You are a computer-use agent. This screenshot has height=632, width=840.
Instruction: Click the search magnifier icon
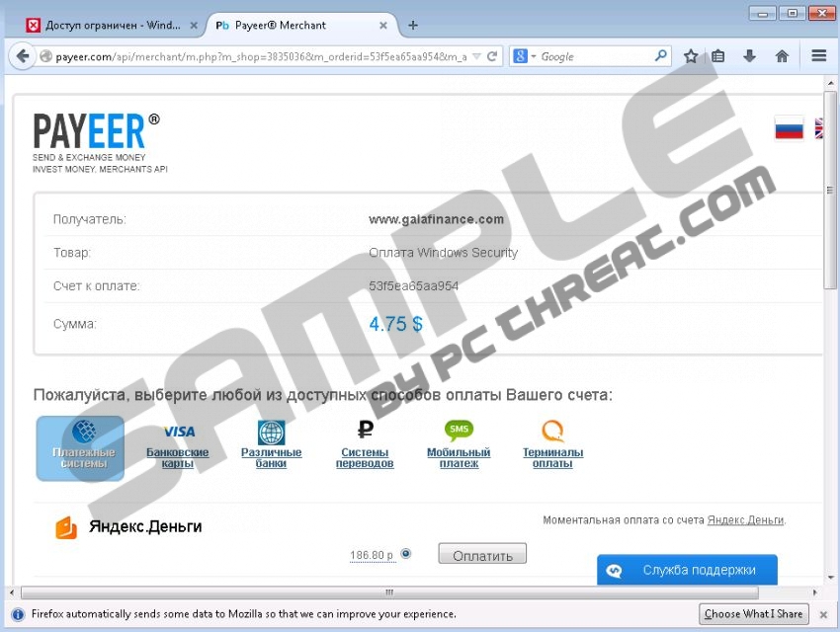point(660,55)
